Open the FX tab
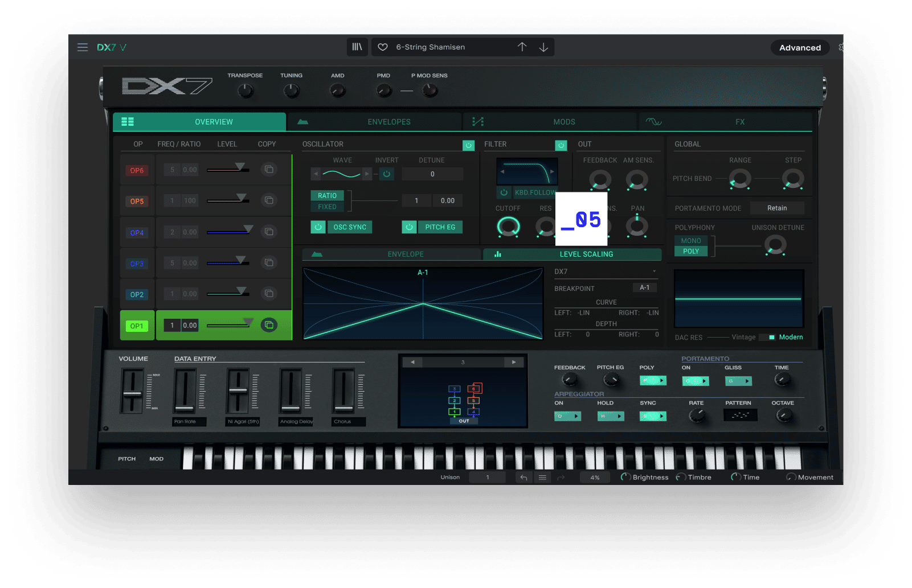Screen dimensions: 912x588 [739, 122]
